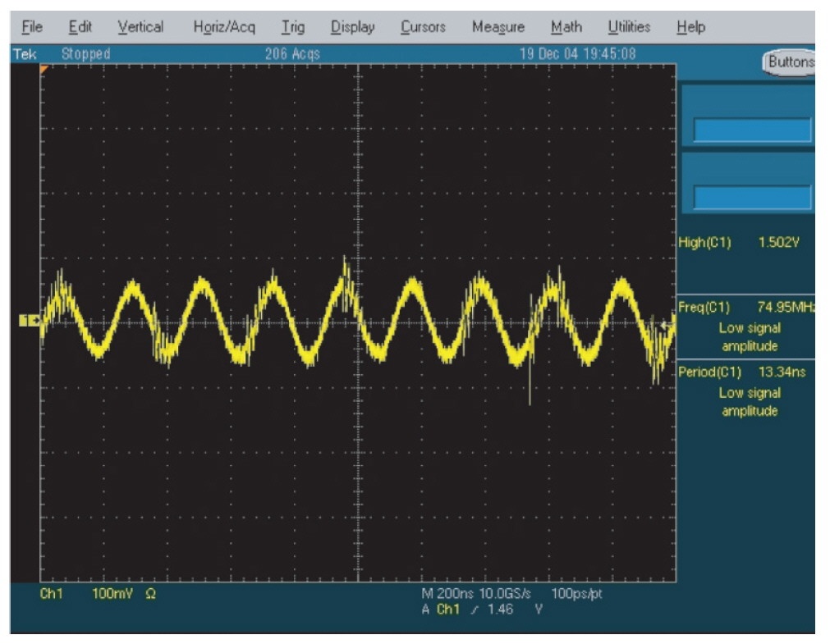Open the Trig menu
The image size is (830, 644).
(293, 27)
